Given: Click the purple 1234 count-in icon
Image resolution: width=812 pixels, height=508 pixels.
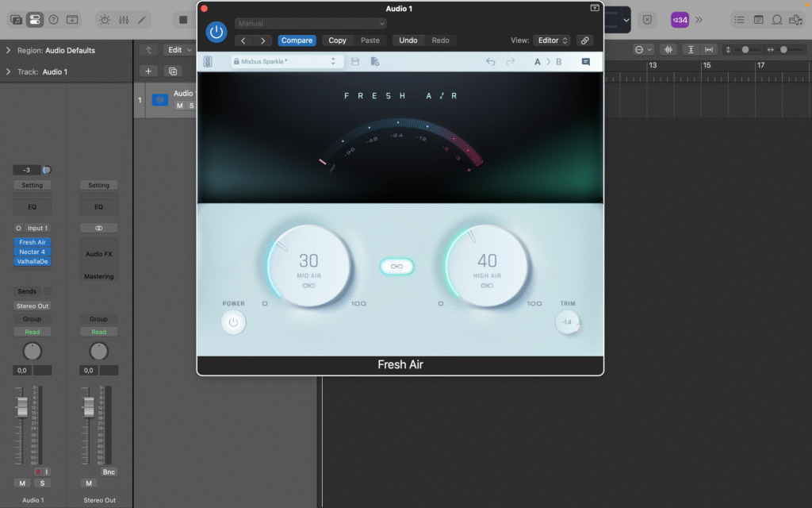Looking at the screenshot, I should (680, 19).
